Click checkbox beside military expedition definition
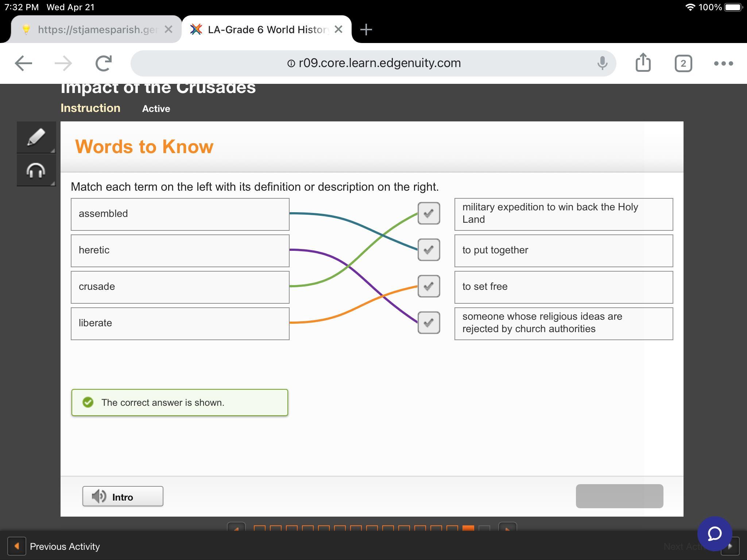The height and width of the screenshot is (560, 747). (x=429, y=213)
